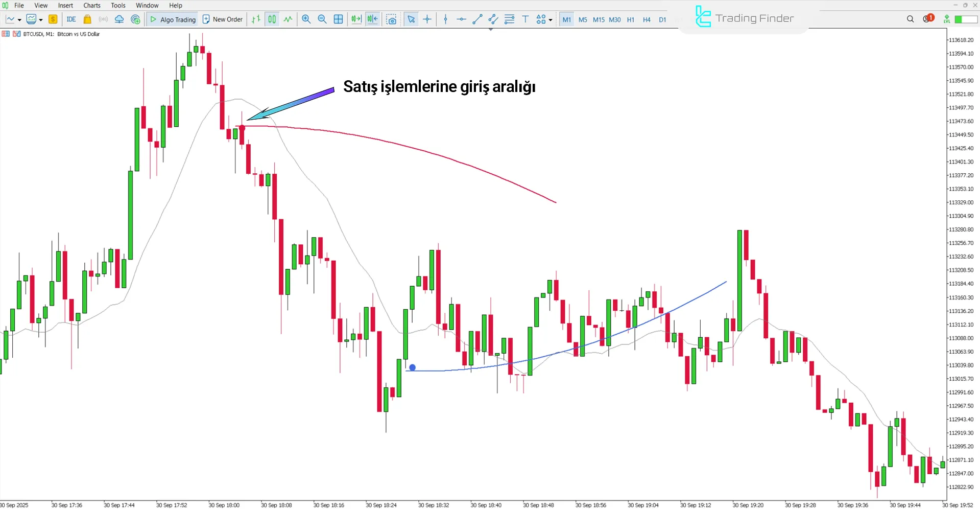The image size is (980, 509).
Task: Draw a vertical line on chart
Action: point(445,19)
